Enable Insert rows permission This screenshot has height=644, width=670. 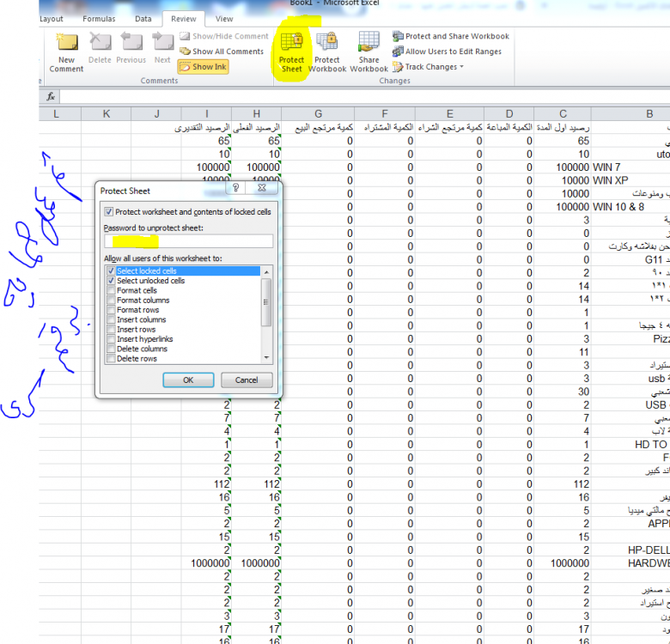tap(111, 329)
